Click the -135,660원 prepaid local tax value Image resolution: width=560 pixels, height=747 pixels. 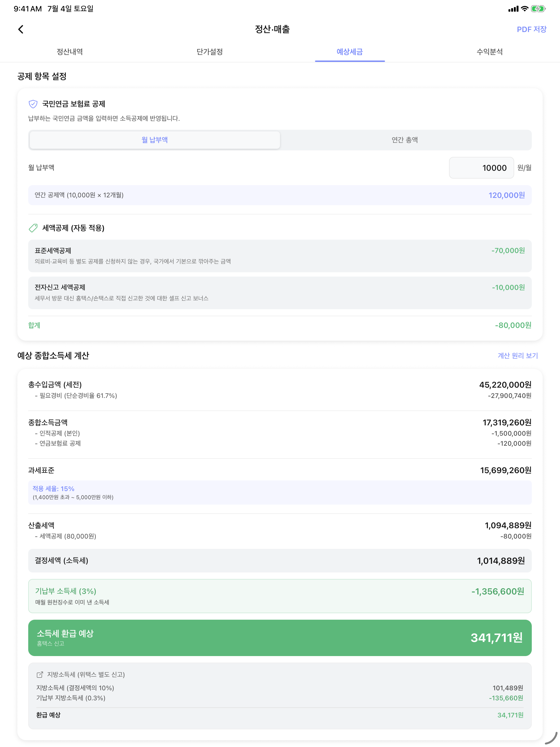click(506, 698)
